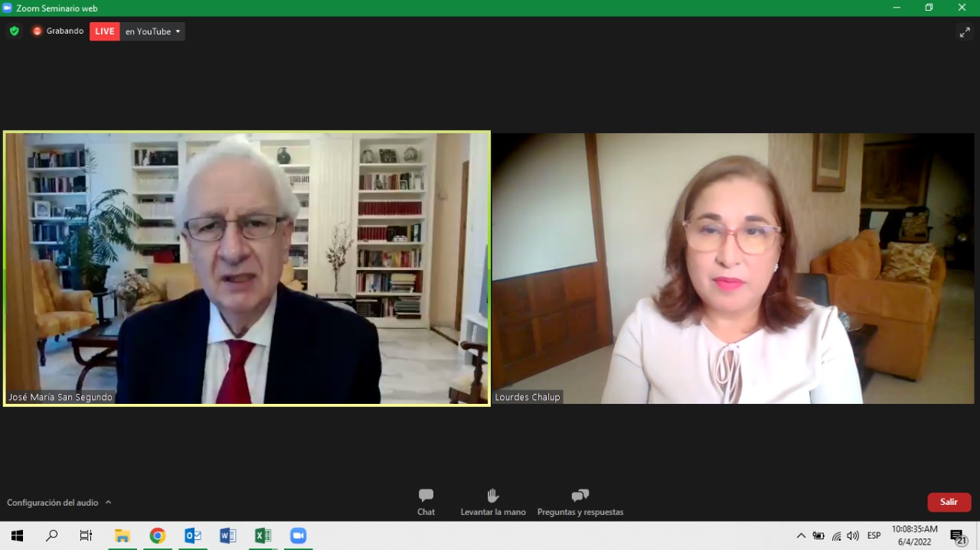Screen dimensions: 980x550
Task: Open the Wi-Fi network tray icon
Action: (x=836, y=535)
